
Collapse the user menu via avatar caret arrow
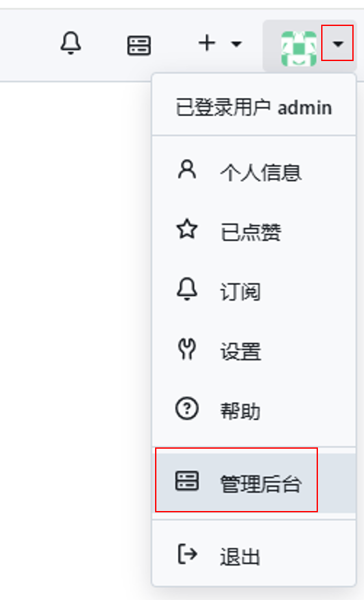[x=337, y=44]
